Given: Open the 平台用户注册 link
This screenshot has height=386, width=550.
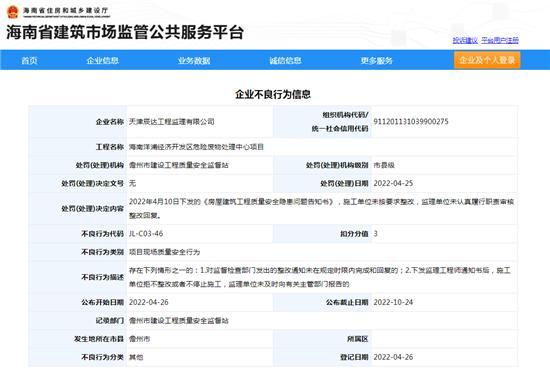Looking at the screenshot, I should click(500, 40).
